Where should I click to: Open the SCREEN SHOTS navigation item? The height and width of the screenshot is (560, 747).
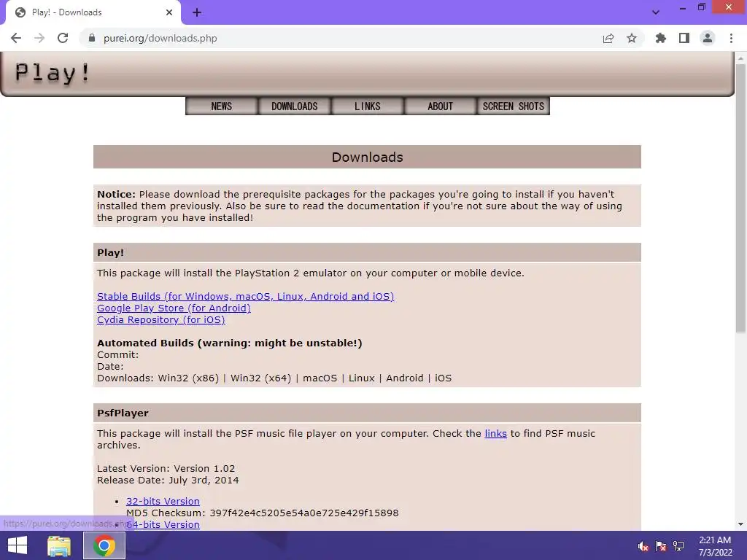[513, 106]
